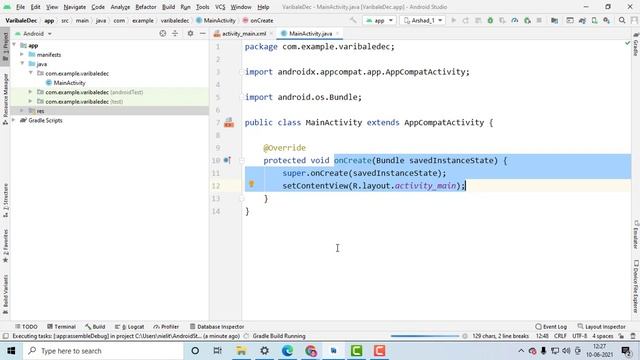Stop the Gradle build progress task
640x360 pixels.
(x=464, y=336)
